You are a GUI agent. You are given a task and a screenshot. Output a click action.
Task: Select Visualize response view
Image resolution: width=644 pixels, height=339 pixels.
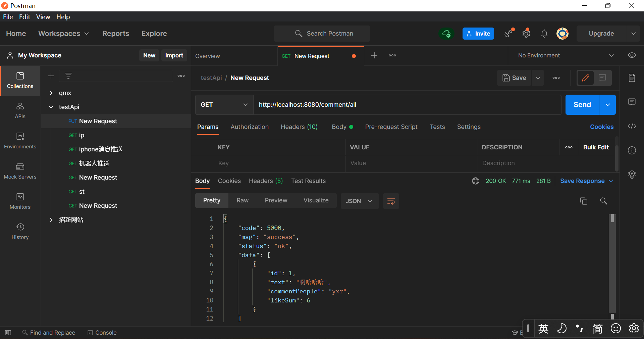coord(316,200)
